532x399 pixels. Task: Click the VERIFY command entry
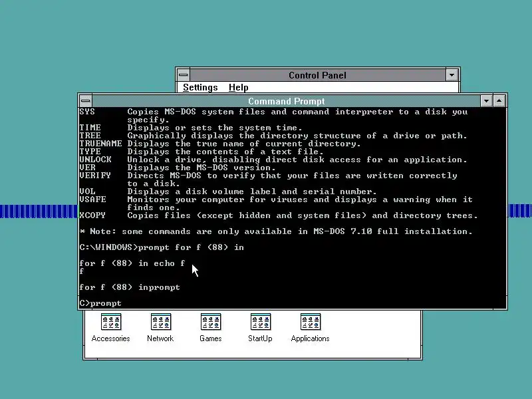coord(268,180)
